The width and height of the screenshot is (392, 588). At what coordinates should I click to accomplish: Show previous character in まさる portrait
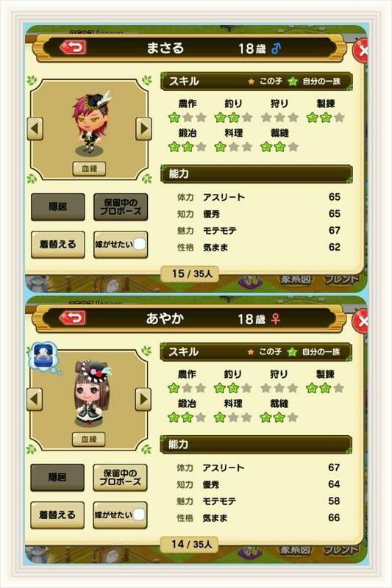35,129
